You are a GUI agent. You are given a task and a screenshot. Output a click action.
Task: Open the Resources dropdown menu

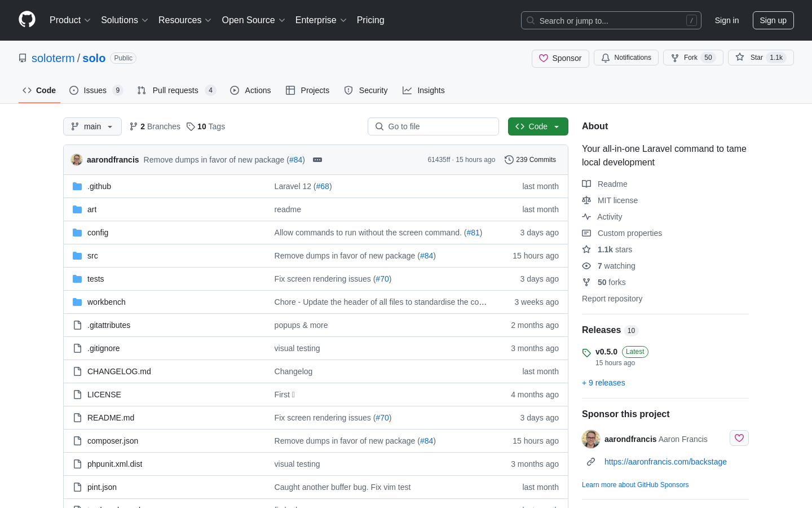185,20
